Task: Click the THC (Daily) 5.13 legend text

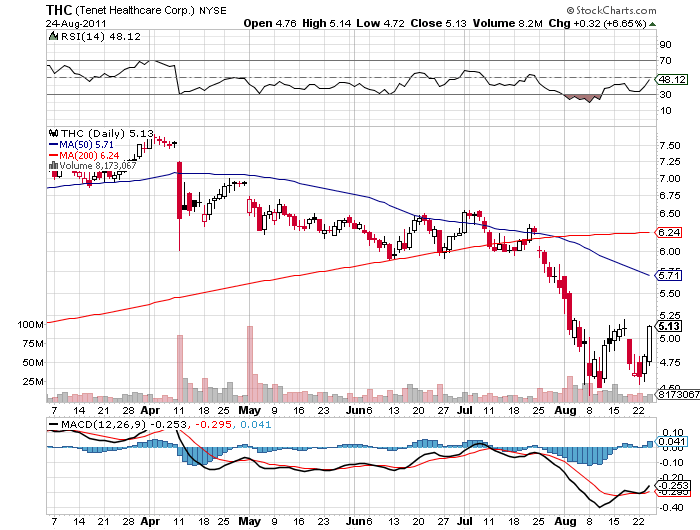Action: (x=107, y=133)
